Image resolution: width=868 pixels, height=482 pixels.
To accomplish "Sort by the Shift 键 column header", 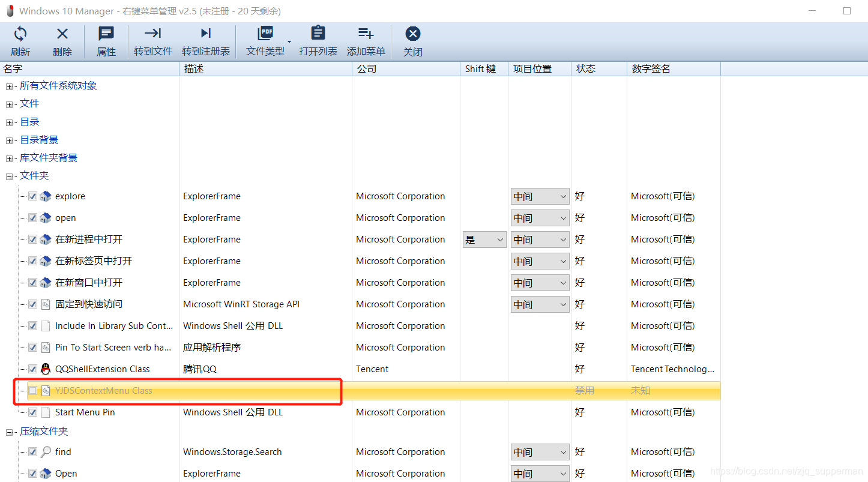I will (484, 69).
